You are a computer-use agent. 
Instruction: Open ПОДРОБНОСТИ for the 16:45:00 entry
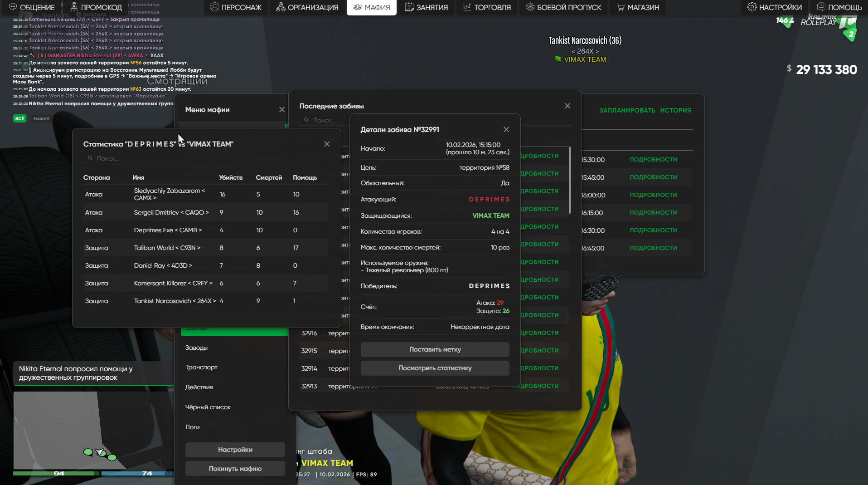(653, 248)
